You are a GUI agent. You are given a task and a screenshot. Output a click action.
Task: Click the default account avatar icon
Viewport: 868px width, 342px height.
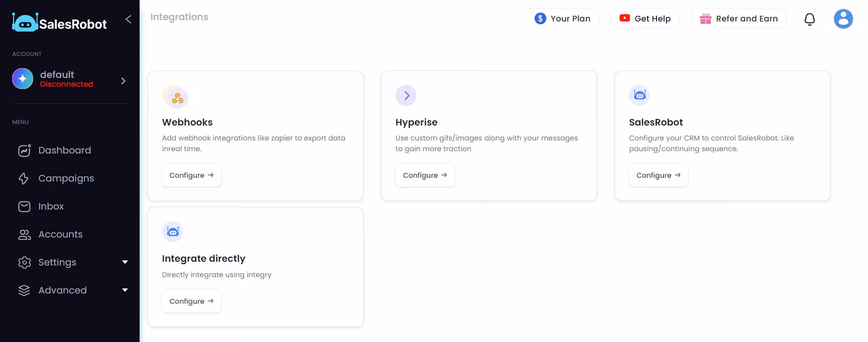(x=22, y=78)
